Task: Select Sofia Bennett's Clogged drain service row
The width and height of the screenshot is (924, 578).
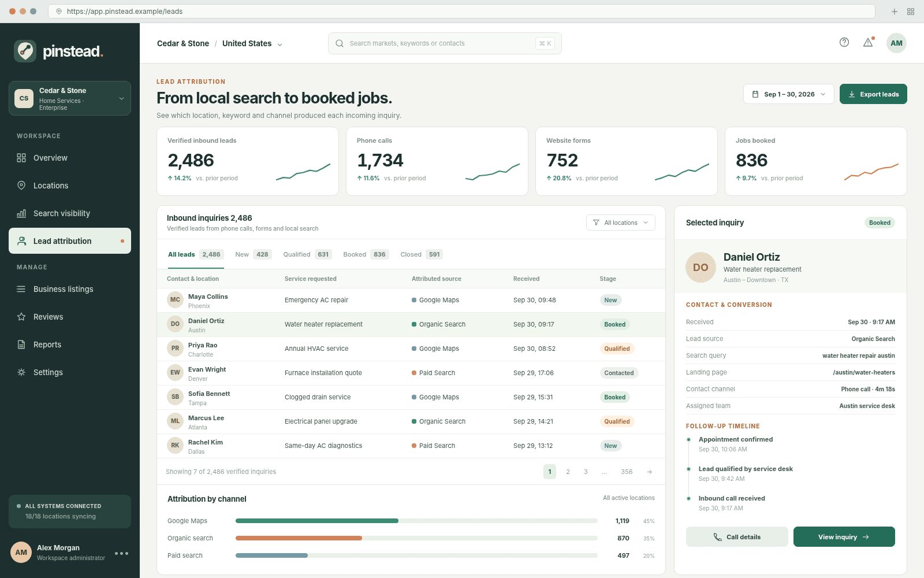Action: pyautogui.click(x=411, y=398)
